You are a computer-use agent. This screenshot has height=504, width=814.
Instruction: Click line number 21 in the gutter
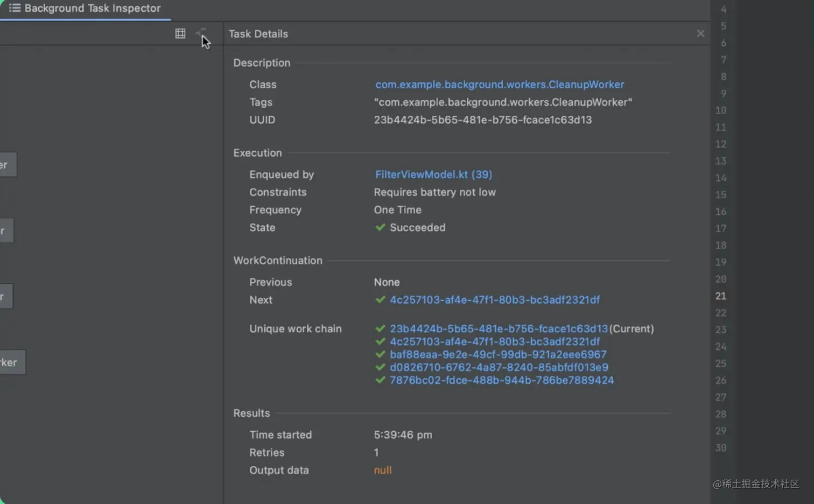click(x=720, y=296)
